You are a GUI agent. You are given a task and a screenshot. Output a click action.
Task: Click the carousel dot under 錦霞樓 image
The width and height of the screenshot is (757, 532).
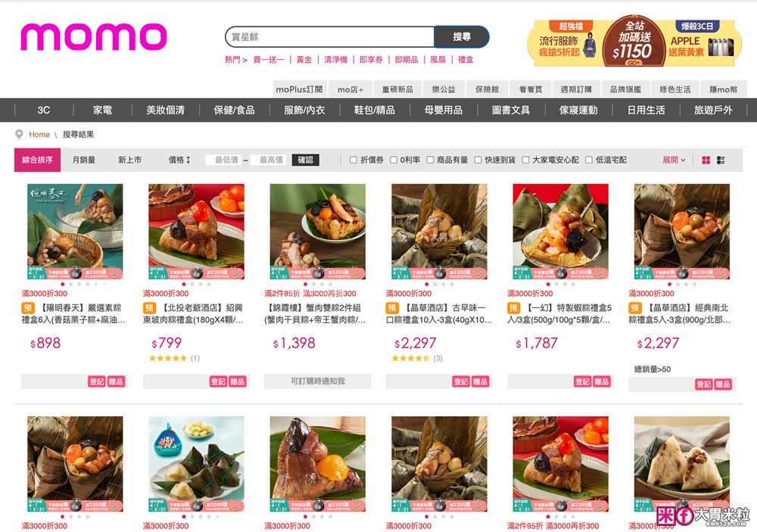tap(305, 285)
